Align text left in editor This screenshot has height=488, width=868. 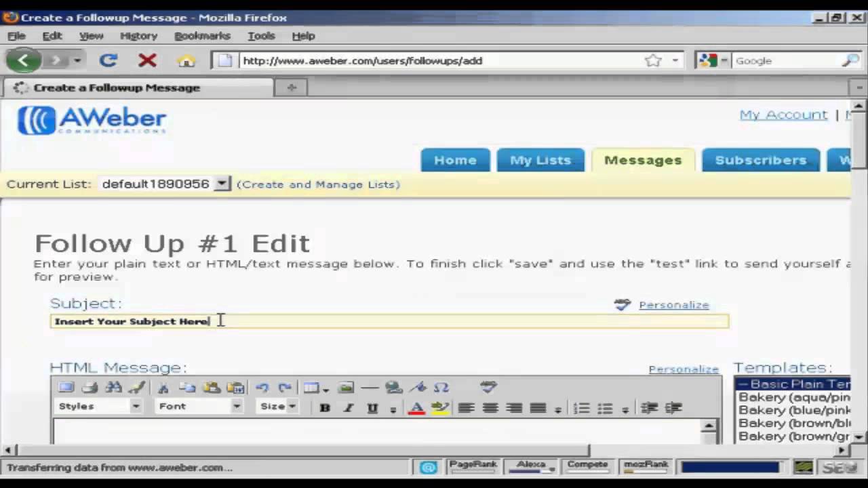tap(466, 407)
